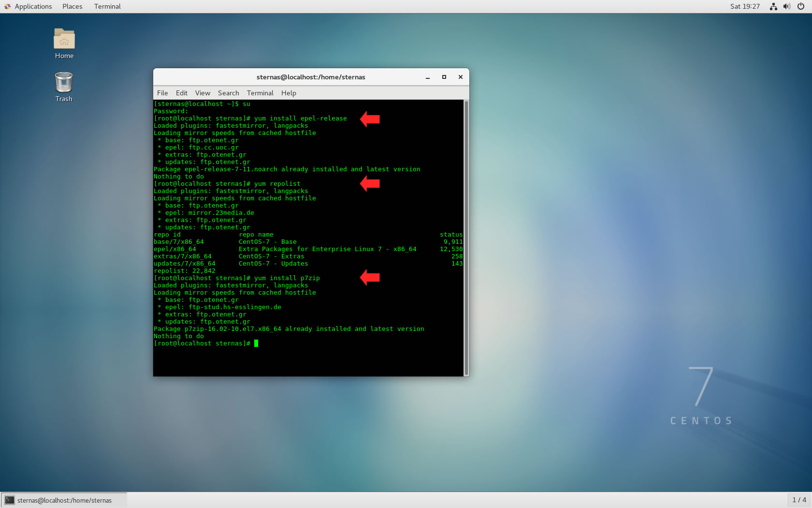This screenshot has width=812, height=508.
Task: Click 'Extra Packages for Enterprise Linux 7' text
Action: [x=310, y=249]
